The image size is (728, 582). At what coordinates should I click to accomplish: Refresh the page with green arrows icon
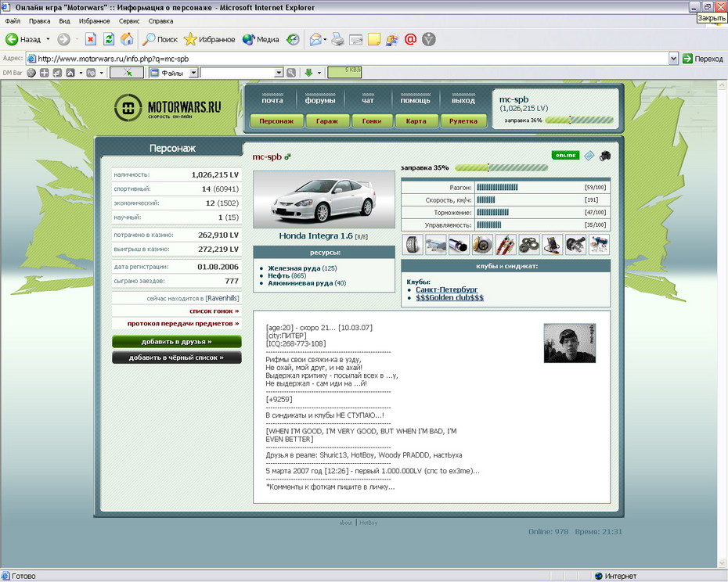pos(109,39)
